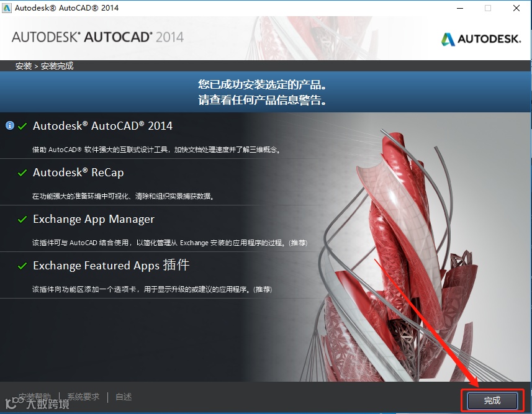The image size is (532, 414).
Task: Click the AUTODESK AUTOCAD 2014 header logo text
Action: point(97,37)
